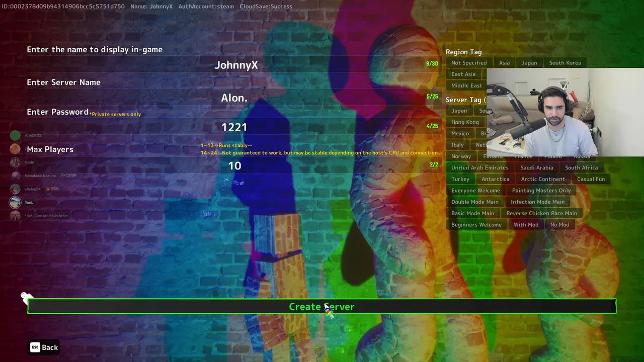Click the highlighted avatar next to Yoni.

15,202
